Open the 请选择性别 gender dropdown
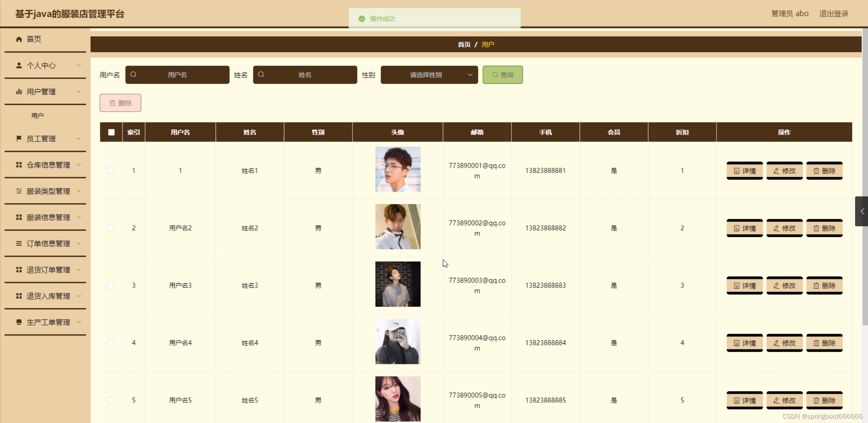The image size is (868, 423). 429,75
